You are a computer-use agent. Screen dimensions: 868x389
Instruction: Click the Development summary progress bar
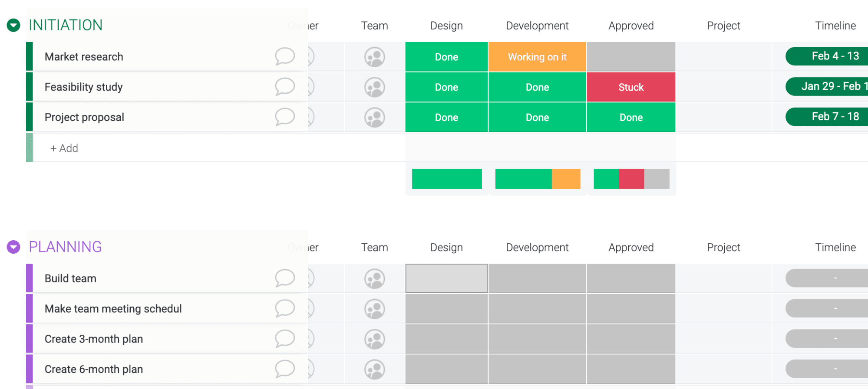pos(538,179)
